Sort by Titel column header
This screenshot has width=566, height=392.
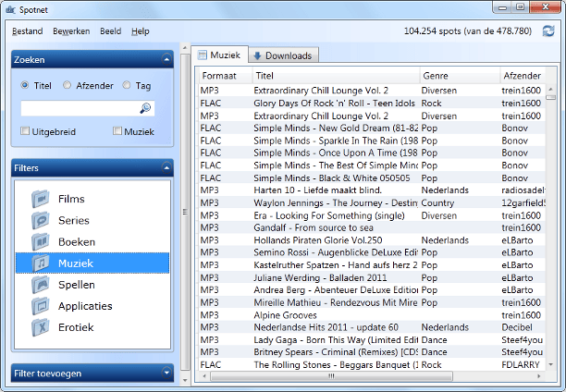click(x=336, y=76)
